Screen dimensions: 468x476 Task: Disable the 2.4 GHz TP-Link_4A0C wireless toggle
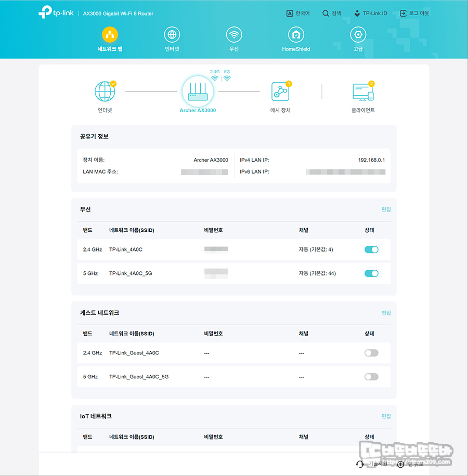tap(371, 249)
